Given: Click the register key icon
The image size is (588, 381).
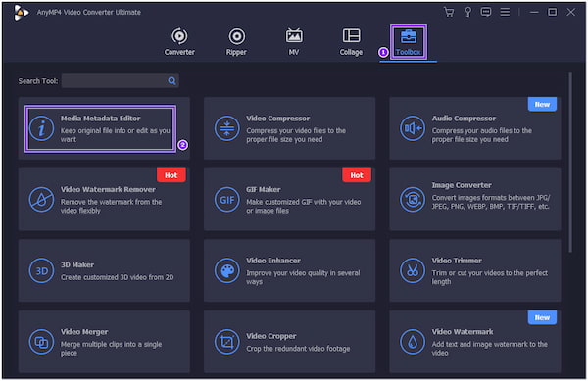Looking at the screenshot, I should (468, 12).
